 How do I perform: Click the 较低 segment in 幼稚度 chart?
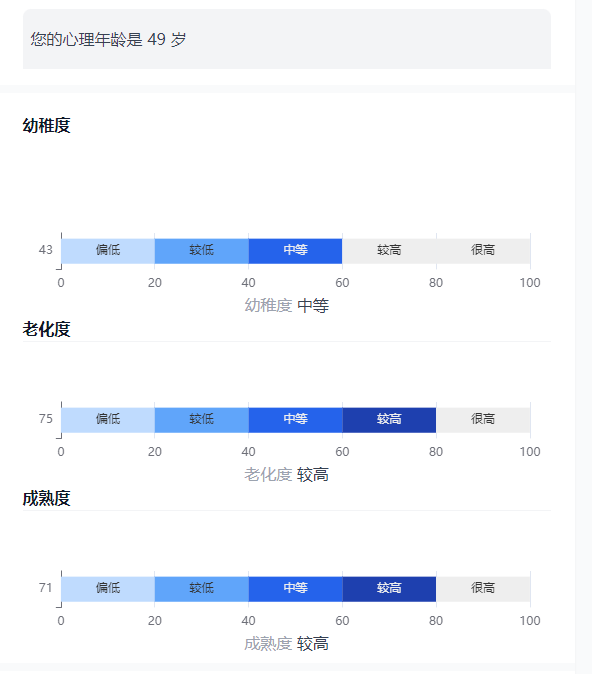click(x=202, y=251)
